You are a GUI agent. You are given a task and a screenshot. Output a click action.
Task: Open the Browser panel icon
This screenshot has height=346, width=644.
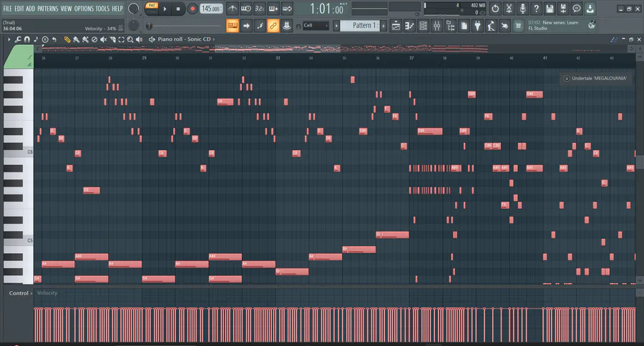click(x=450, y=26)
